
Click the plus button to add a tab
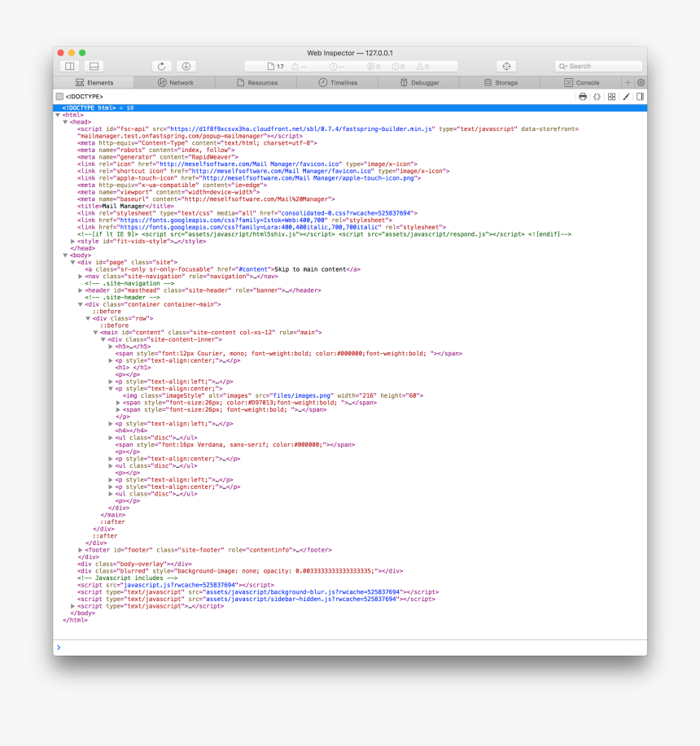(628, 82)
